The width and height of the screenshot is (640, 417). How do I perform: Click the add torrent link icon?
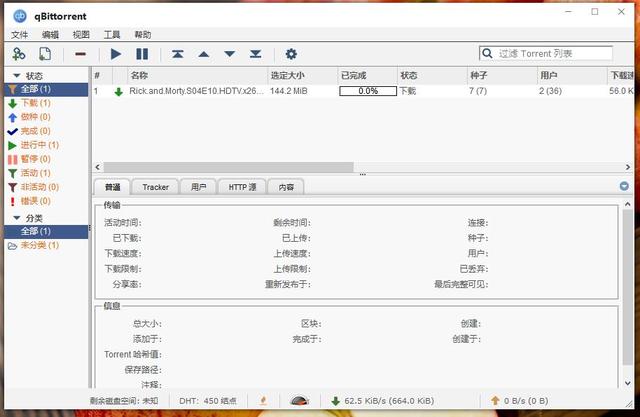point(19,54)
